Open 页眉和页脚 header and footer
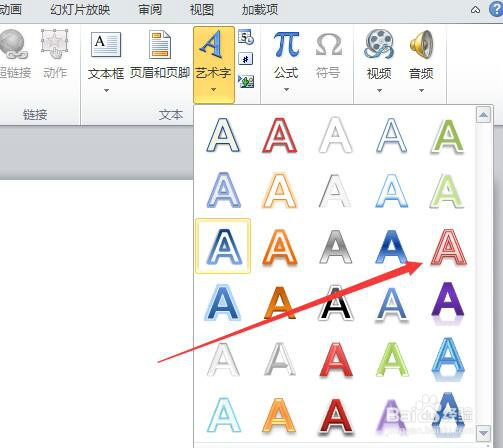 [x=160, y=55]
